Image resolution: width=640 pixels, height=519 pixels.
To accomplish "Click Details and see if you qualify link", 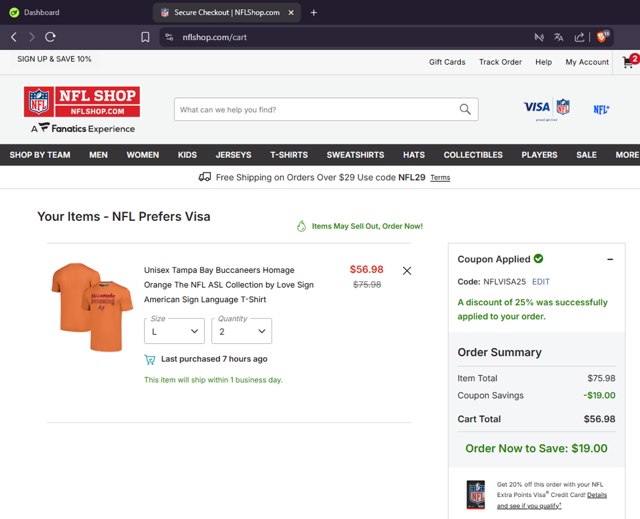I will tap(552, 500).
